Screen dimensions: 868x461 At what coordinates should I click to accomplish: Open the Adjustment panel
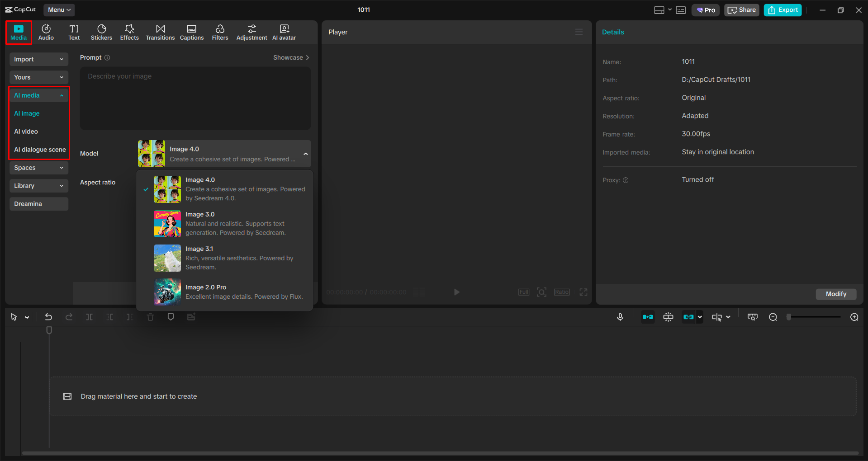251,32
